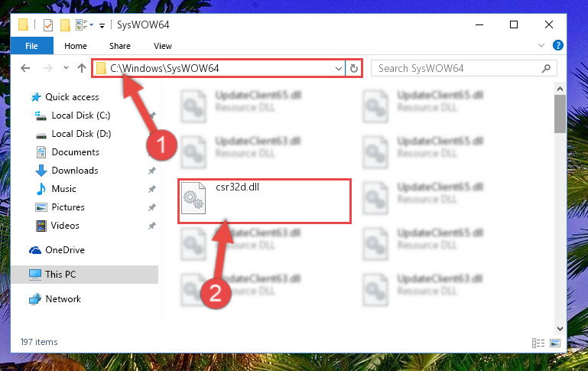Image resolution: width=588 pixels, height=371 pixels.
Task: Toggle the pin beside Pictures
Action: [x=152, y=207]
